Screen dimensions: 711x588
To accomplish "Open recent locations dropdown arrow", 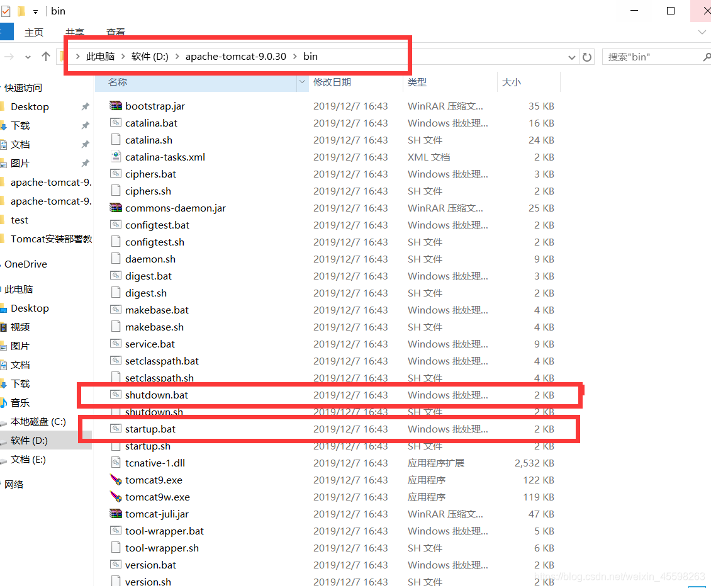I will (28, 57).
